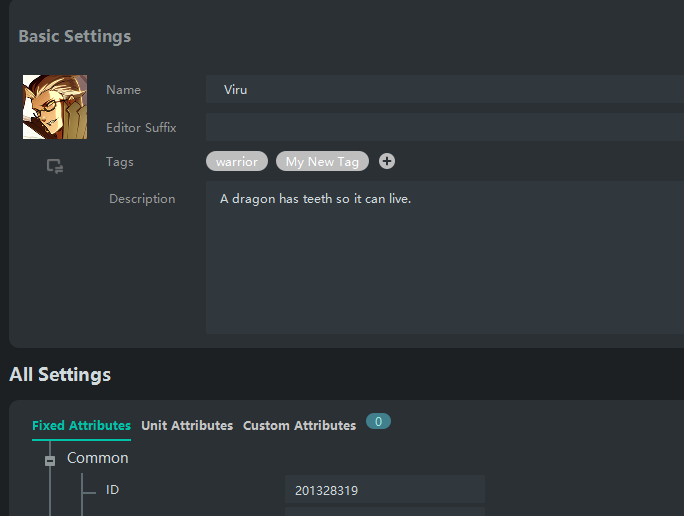Click the swap portrait icon below the avatar
The height and width of the screenshot is (516, 684).
tap(55, 167)
